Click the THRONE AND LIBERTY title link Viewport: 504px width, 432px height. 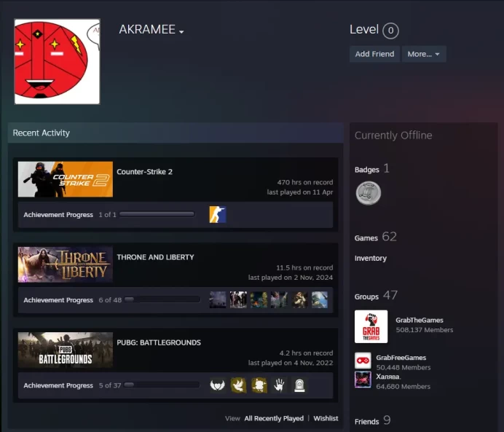[155, 257]
